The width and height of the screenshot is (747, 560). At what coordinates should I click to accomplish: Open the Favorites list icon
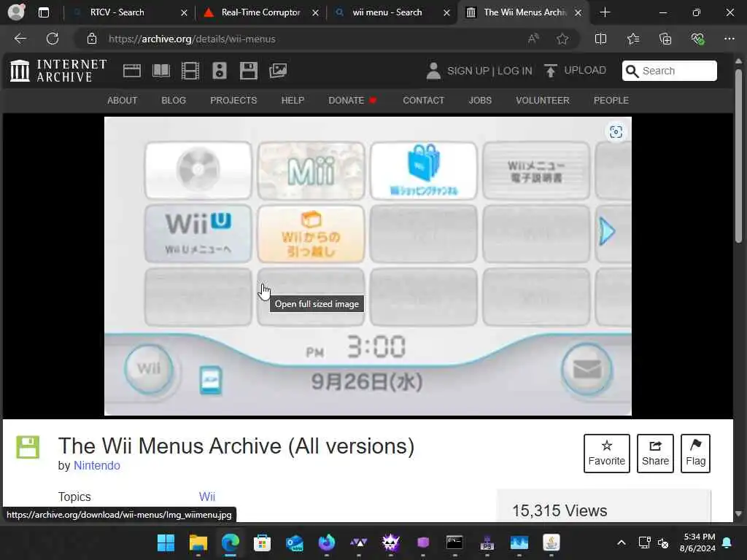tap(633, 39)
